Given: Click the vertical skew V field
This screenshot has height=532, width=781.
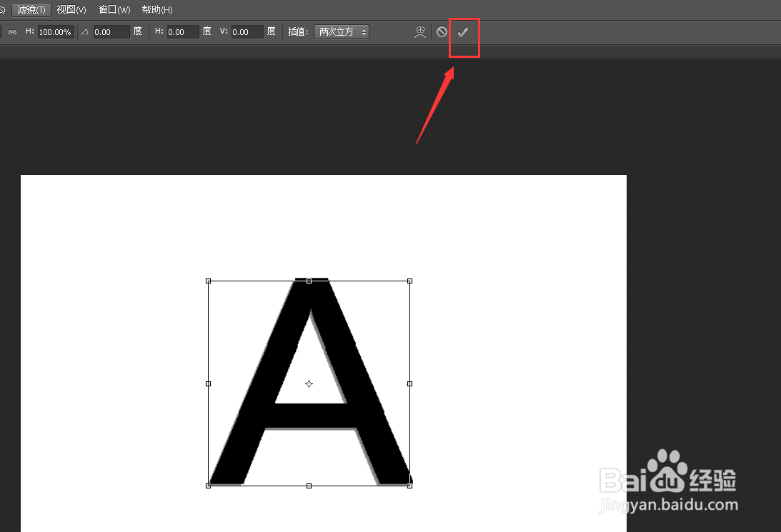Looking at the screenshot, I should pyautogui.click(x=247, y=31).
